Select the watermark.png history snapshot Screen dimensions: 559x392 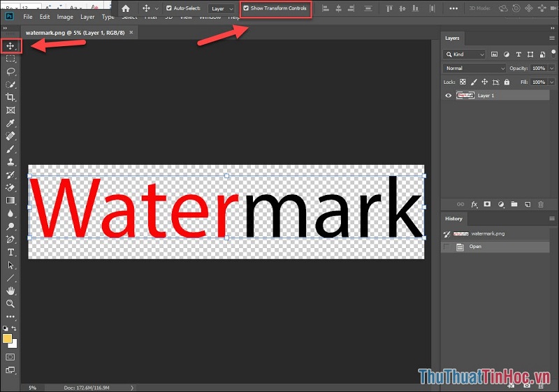click(x=495, y=234)
